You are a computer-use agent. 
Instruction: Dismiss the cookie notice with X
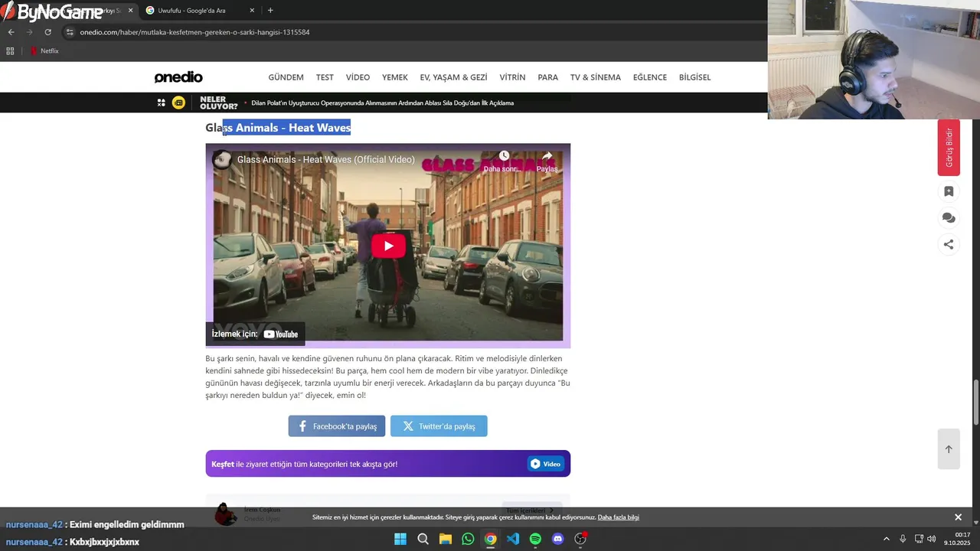pyautogui.click(x=958, y=517)
